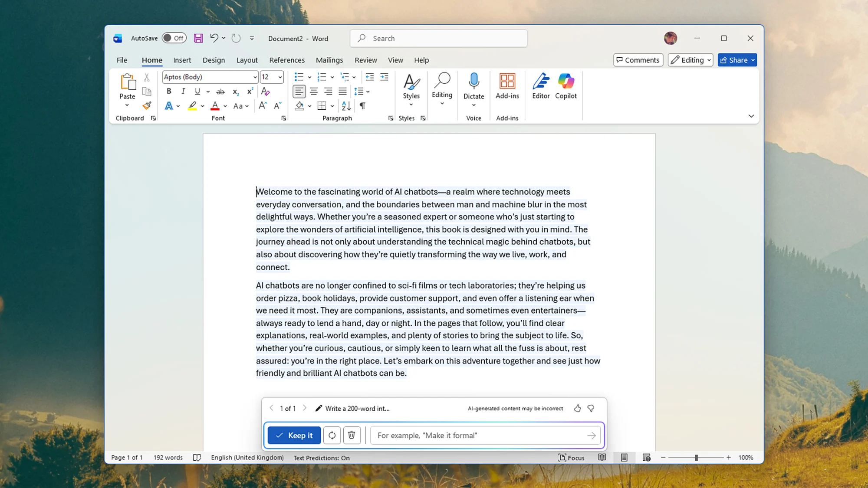Open the font size dropdown

click(x=278, y=77)
